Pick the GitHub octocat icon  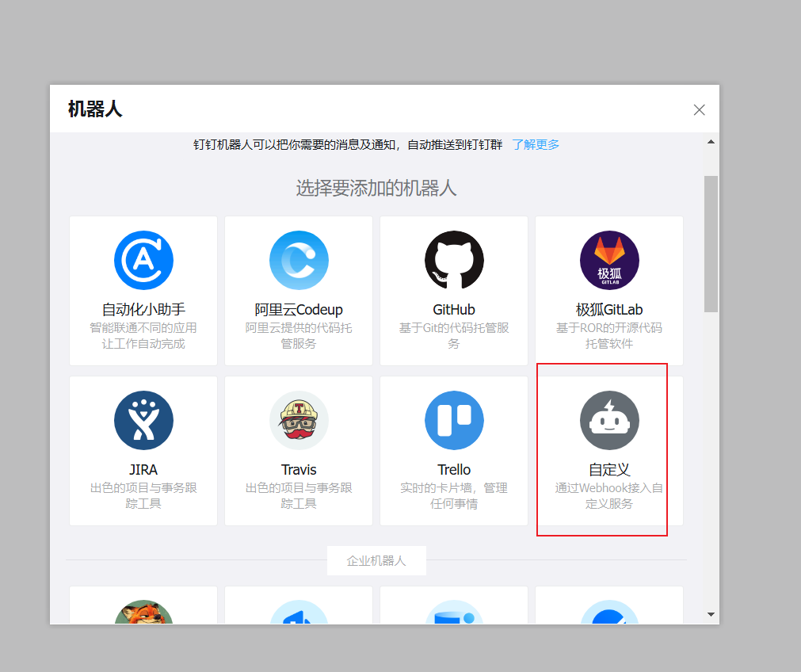(x=454, y=260)
